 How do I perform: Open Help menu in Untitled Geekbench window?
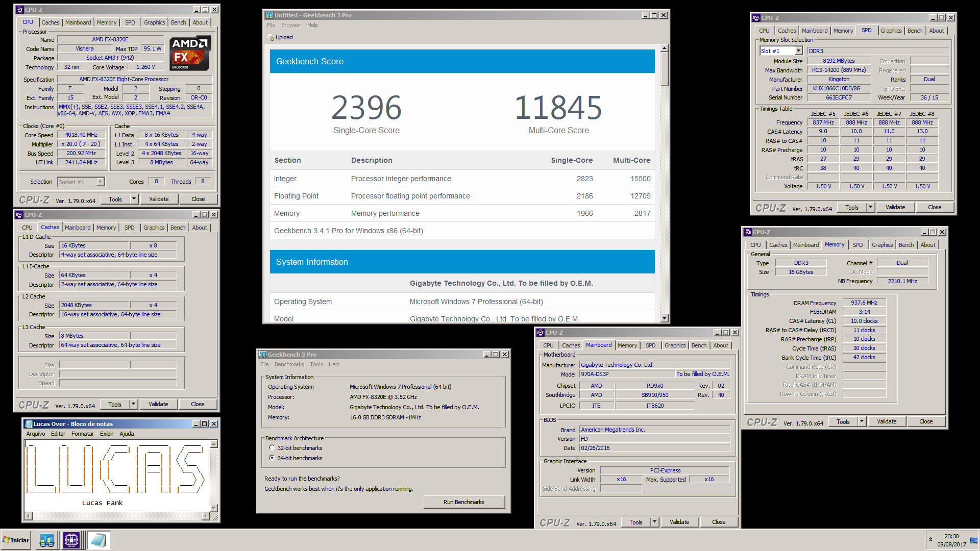click(312, 25)
